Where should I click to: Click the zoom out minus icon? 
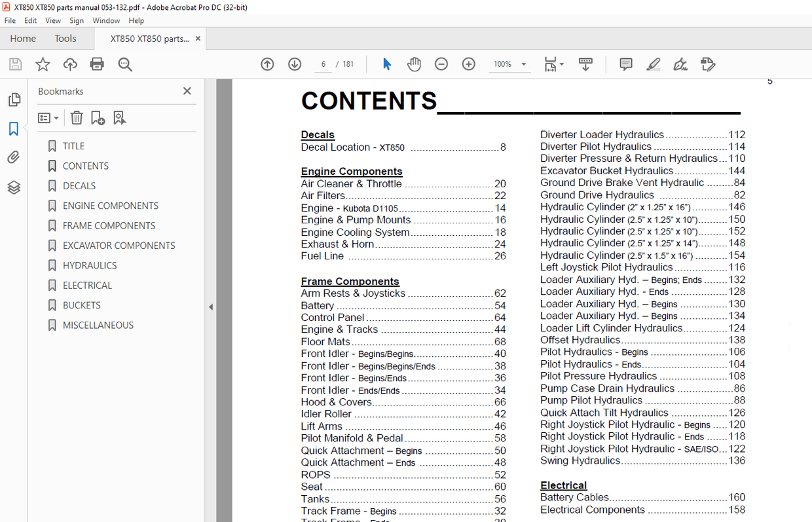coord(441,64)
